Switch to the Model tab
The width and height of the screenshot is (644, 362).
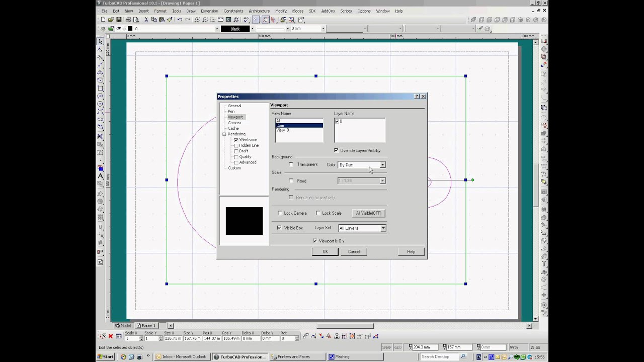pos(123,325)
